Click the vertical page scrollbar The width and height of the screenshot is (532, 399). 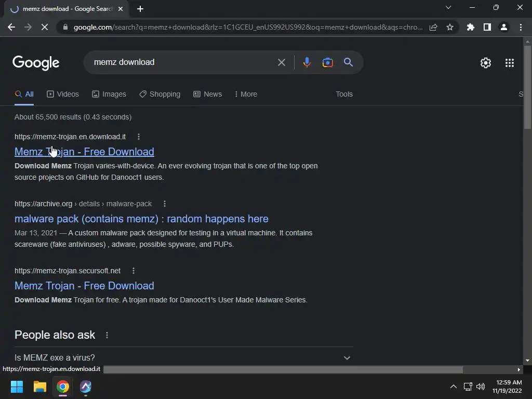point(527,87)
